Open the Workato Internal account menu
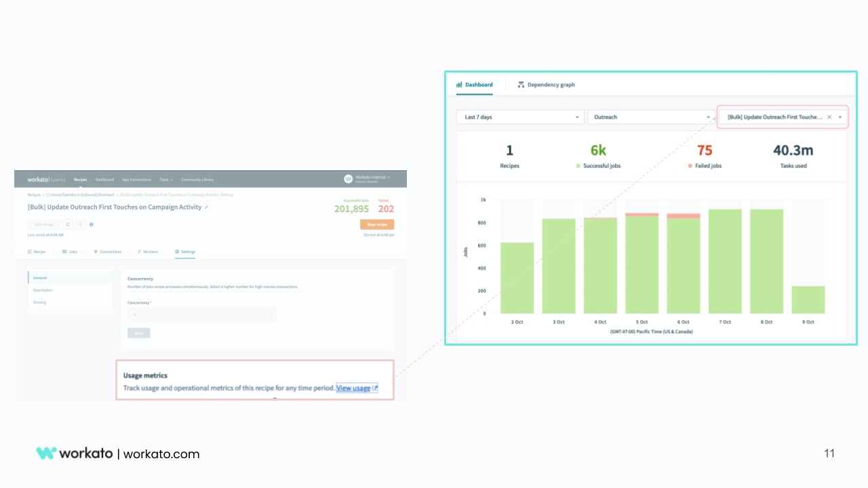The width and height of the screenshot is (868, 488). coord(372,178)
